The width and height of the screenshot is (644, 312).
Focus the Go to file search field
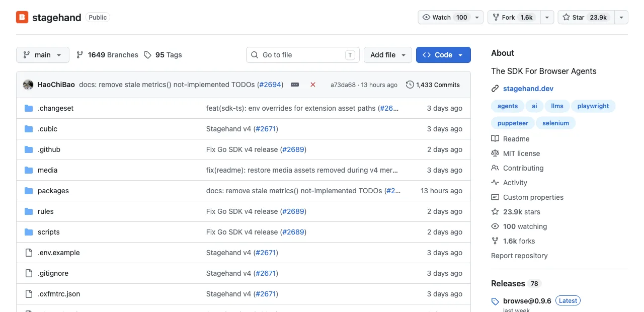coord(303,55)
